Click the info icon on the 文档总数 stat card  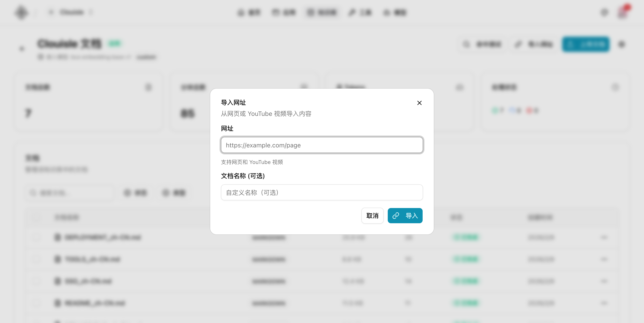[148, 87]
